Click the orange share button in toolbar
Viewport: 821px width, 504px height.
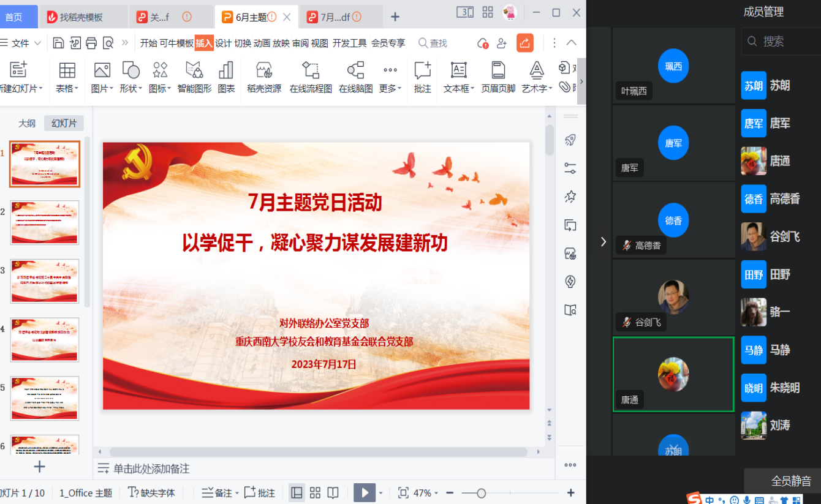[525, 43]
